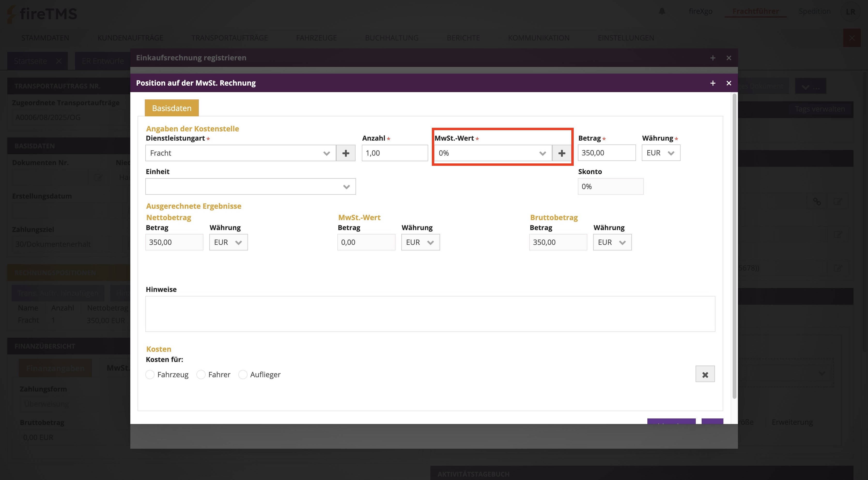Open notifications bell icon
Image resolution: width=868 pixels, height=480 pixels.
[x=662, y=11]
